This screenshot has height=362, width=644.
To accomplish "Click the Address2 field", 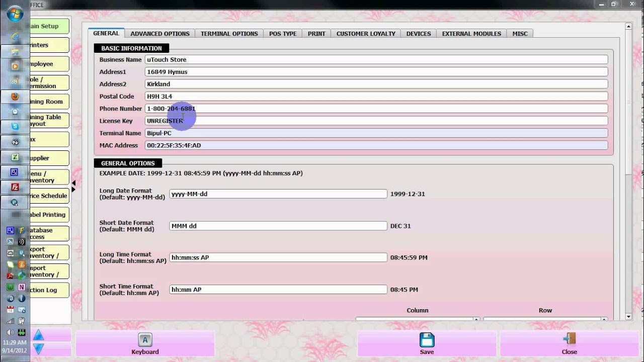I will click(x=376, y=84).
